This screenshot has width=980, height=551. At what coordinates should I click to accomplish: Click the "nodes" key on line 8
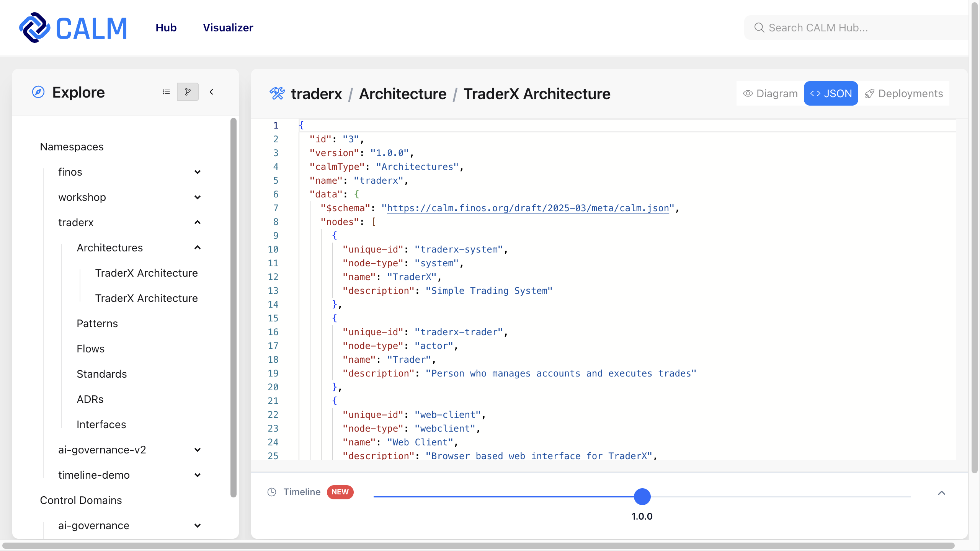click(340, 222)
